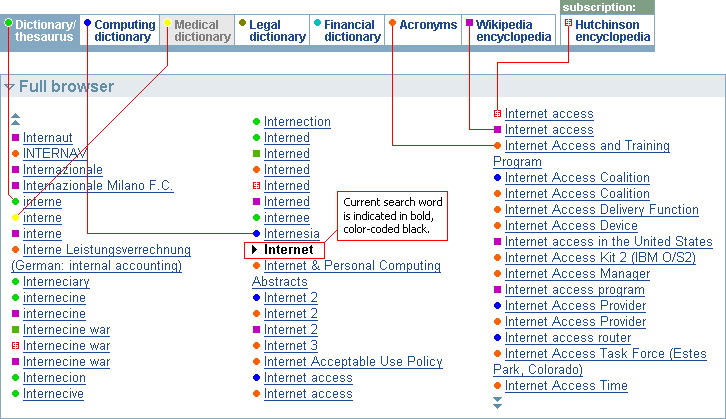Open the Internazionale Milano F.C. link

coord(98,186)
